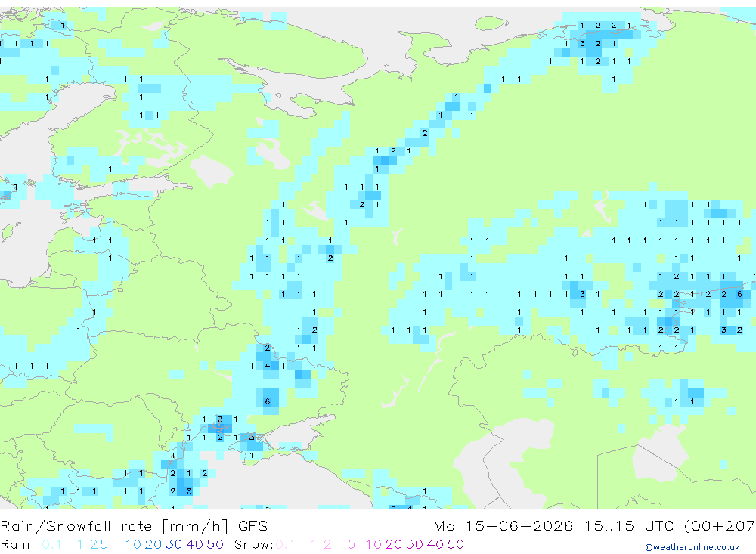Click the Rain legend '30' value

174,544
